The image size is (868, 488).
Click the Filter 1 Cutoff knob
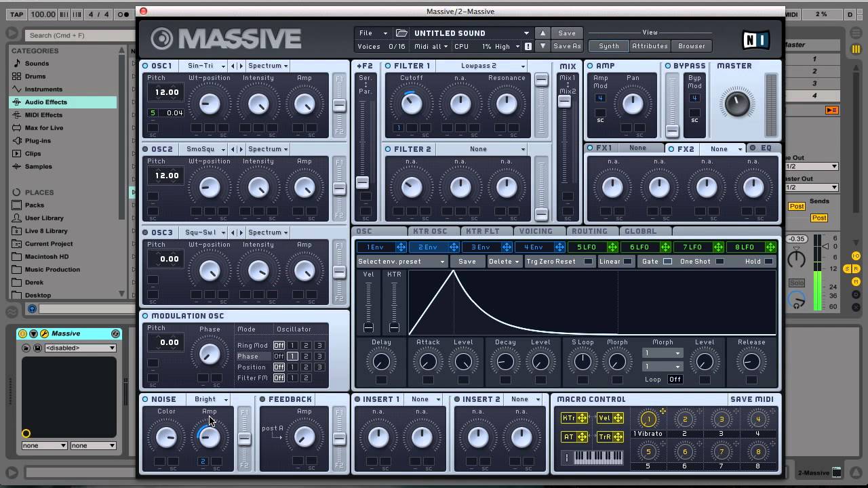412,103
